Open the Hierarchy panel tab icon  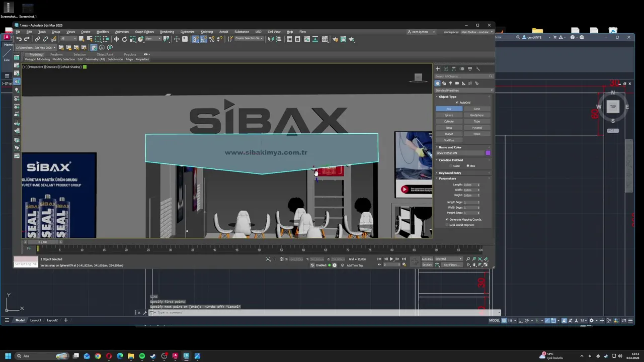[454, 69]
